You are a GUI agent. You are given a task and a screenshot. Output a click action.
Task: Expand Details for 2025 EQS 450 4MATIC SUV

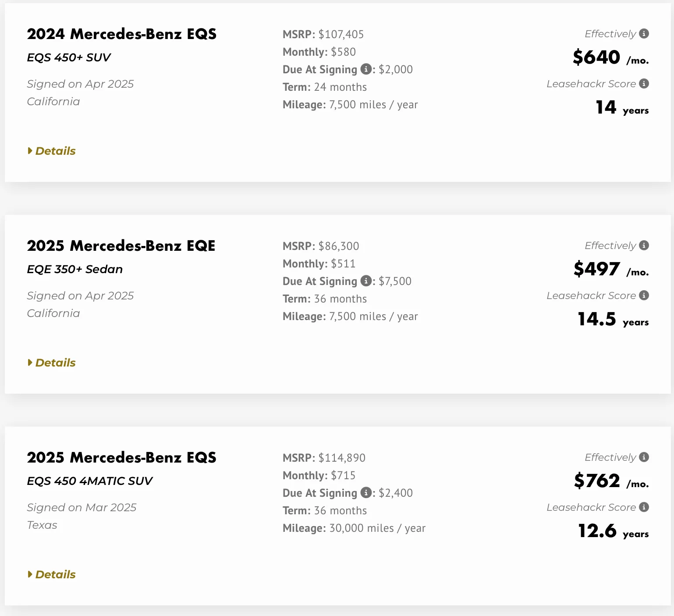pos(52,574)
